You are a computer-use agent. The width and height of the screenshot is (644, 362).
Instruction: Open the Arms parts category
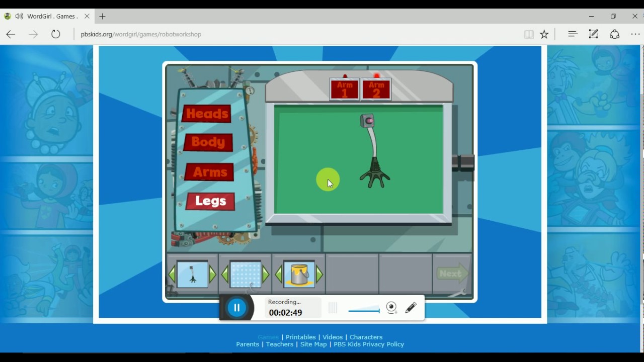tap(209, 172)
